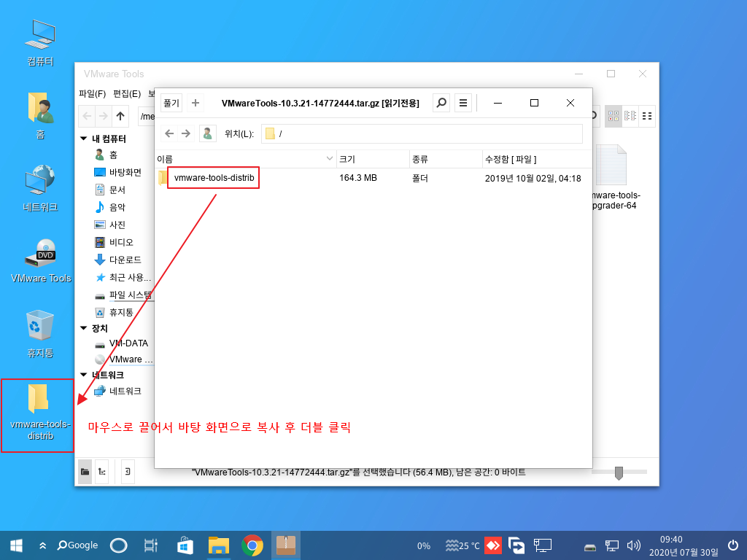Open 사진 in the sidebar
The image size is (747, 560).
pos(110,225)
